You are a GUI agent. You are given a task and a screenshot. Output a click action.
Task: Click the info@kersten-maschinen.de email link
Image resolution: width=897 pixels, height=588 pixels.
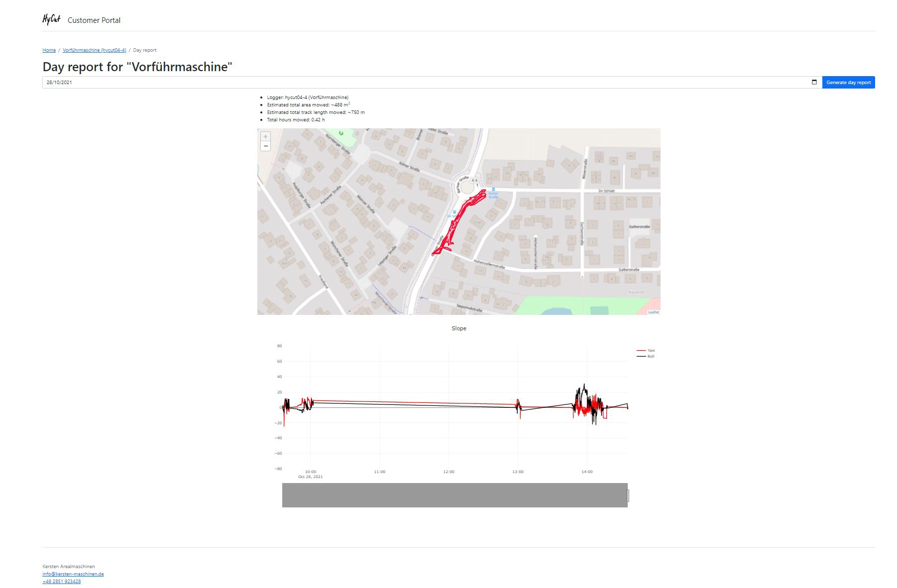point(73,574)
